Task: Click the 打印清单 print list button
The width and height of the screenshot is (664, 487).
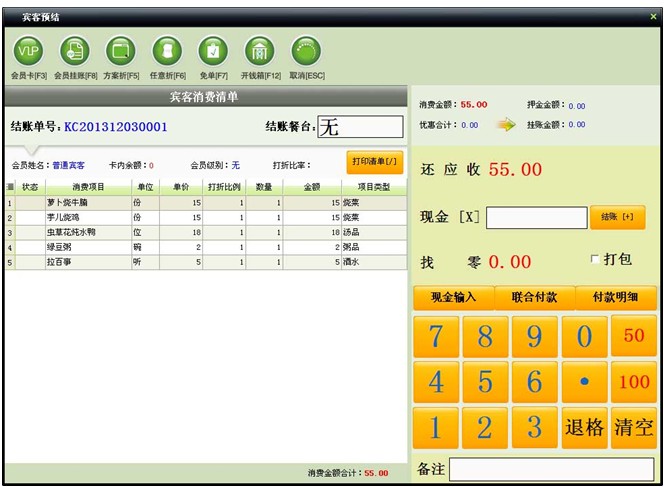Action: (375, 162)
